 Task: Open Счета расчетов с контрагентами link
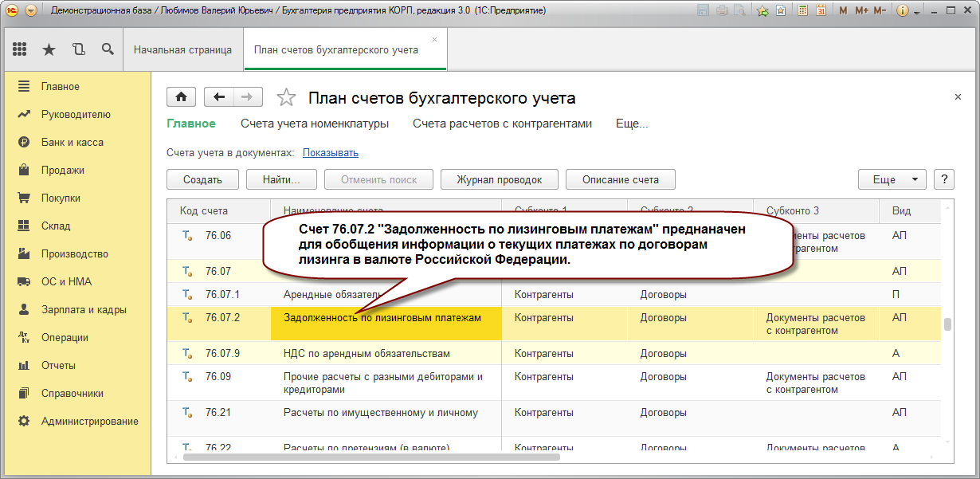click(503, 124)
